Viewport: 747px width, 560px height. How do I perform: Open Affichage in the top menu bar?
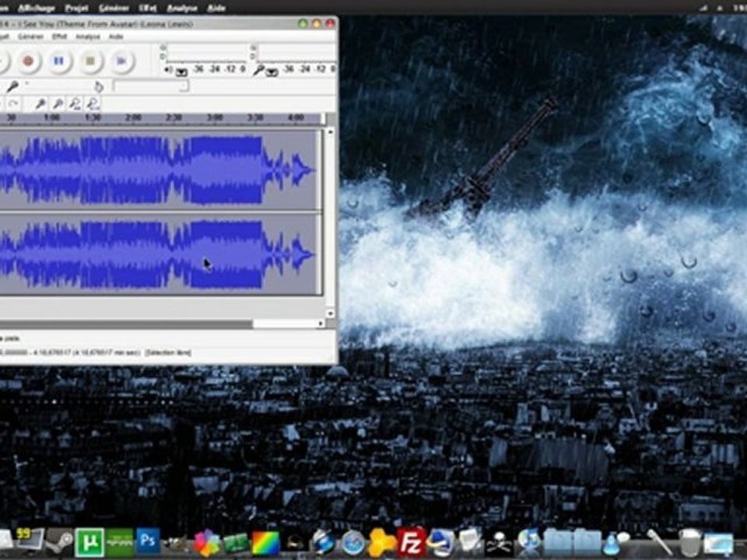coord(37,8)
